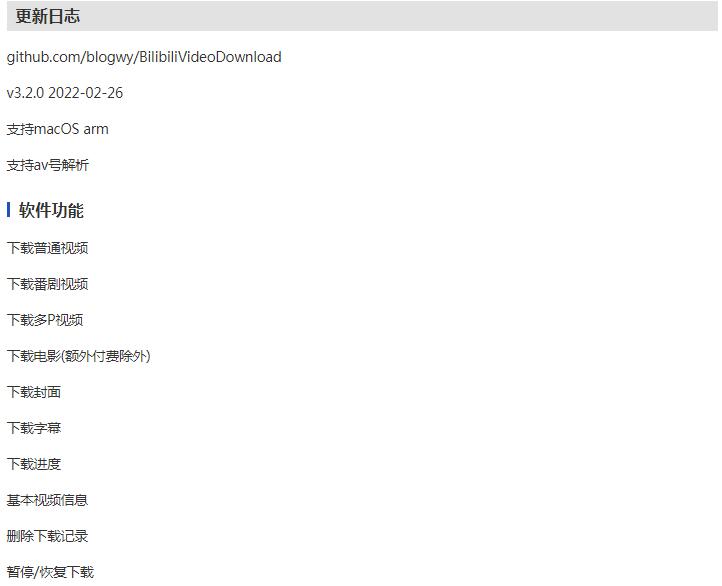The image size is (722, 586).
Task: Select the v3.2.0 2022-02-26 version line
Action: click(65, 93)
